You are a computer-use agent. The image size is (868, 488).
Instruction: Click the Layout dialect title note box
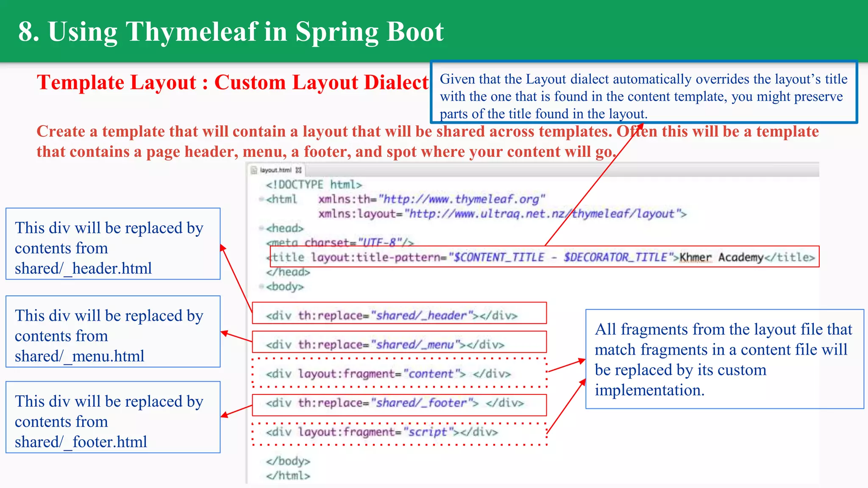click(643, 92)
